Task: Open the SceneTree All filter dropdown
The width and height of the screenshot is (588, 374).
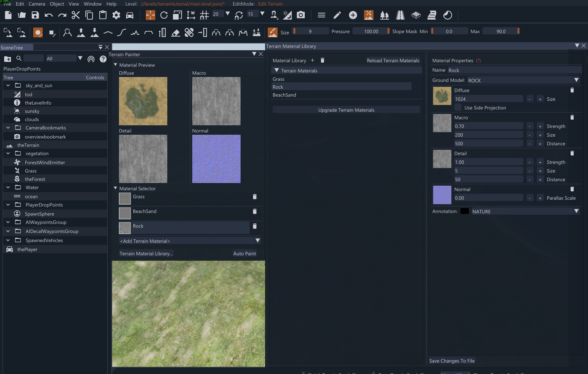Action: (64, 58)
